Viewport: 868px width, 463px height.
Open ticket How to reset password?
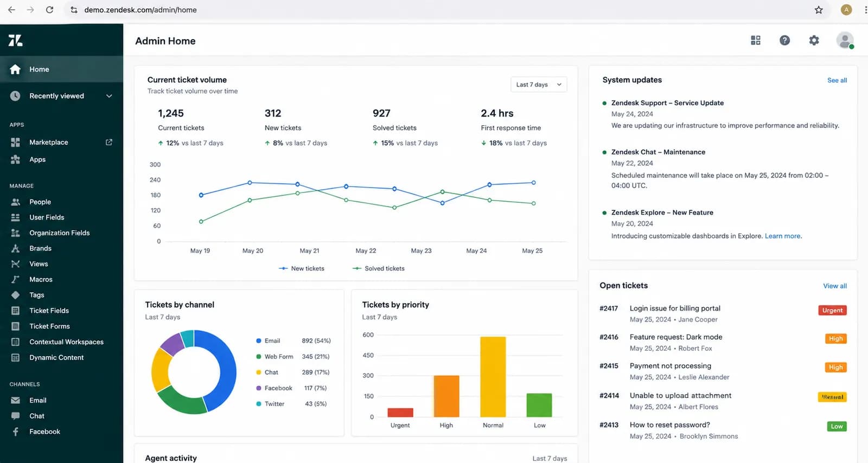click(669, 425)
